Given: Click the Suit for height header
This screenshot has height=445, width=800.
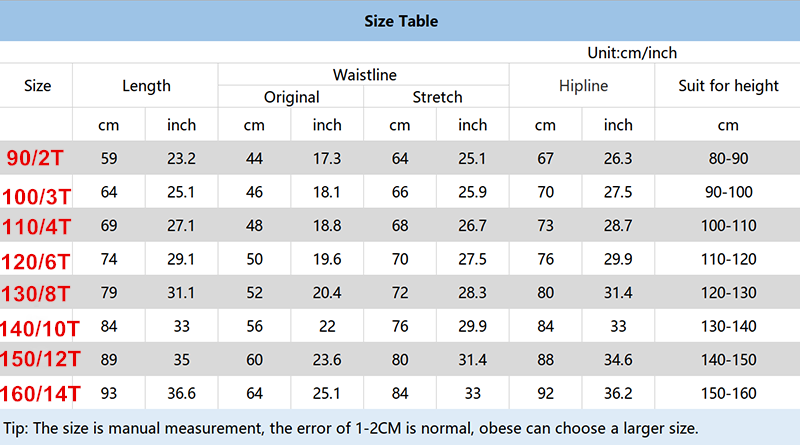Looking at the screenshot, I should tap(728, 86).
